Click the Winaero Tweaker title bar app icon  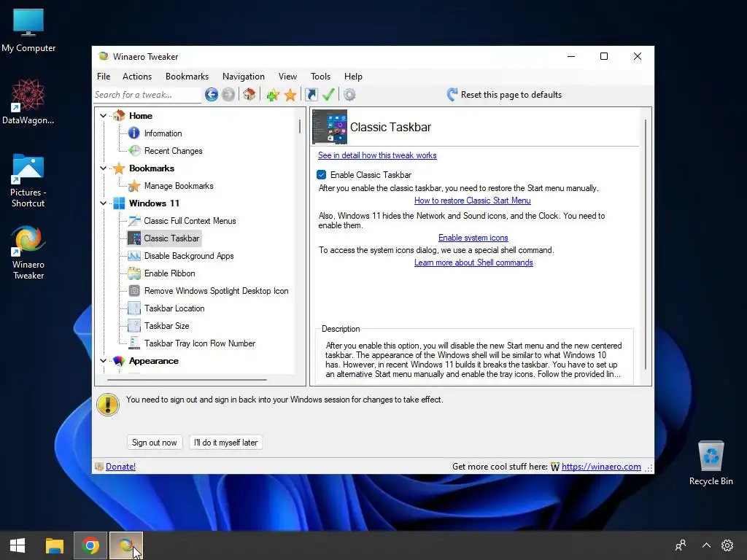pyautogui.click(x=103, y=56)
